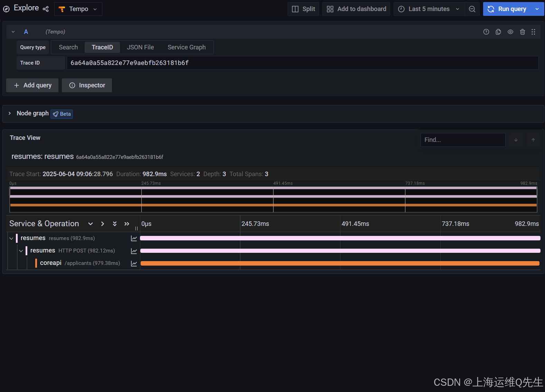Toggle query A visibility eye icon

click(x=510, y=32)
